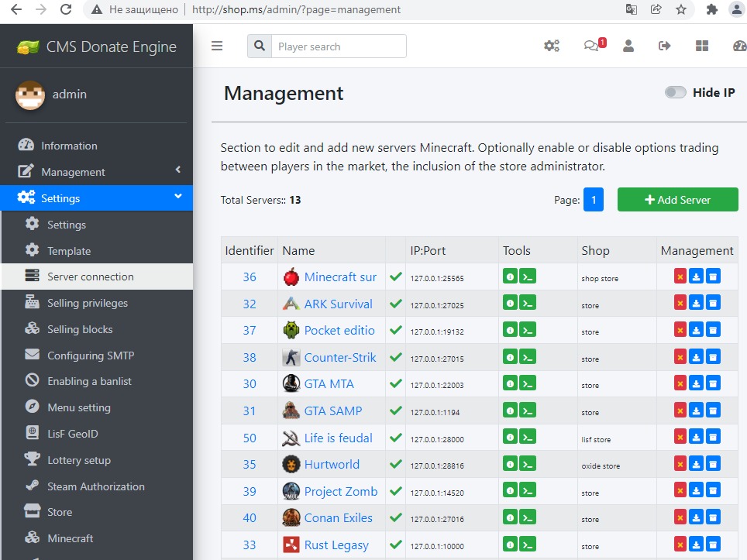Image resolution: width=747 pixels, height=560 pixels.
Task: Open the gears settings icon in header
Action: pos(552,46)
